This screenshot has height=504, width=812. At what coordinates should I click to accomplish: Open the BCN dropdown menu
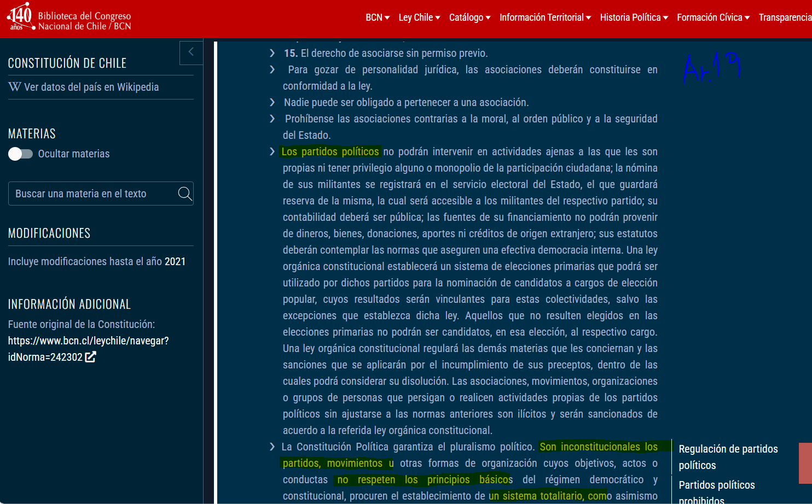click(x=378, y=17)
